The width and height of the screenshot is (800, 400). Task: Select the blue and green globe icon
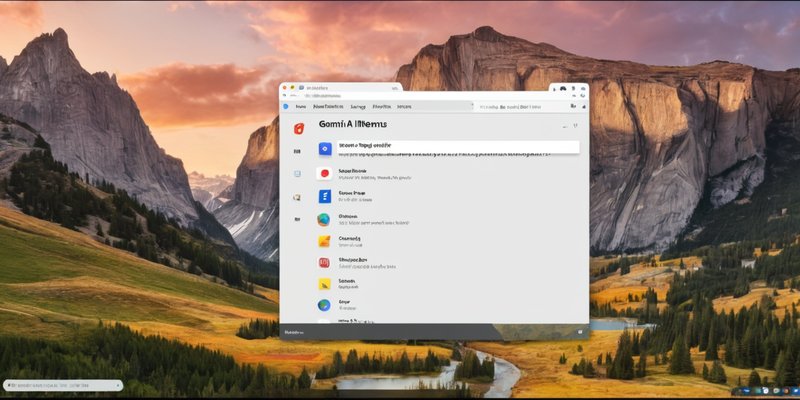tap(323, 305)
